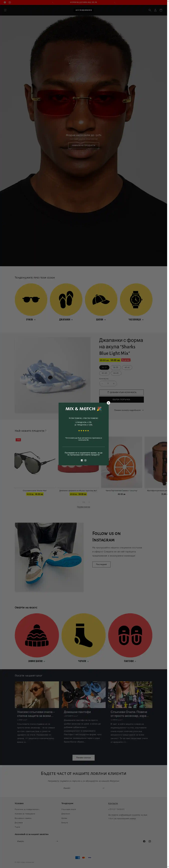The width and height of the screenshot is (169, 868).
Task: Click the search magnifier icon
Action: 150,10
